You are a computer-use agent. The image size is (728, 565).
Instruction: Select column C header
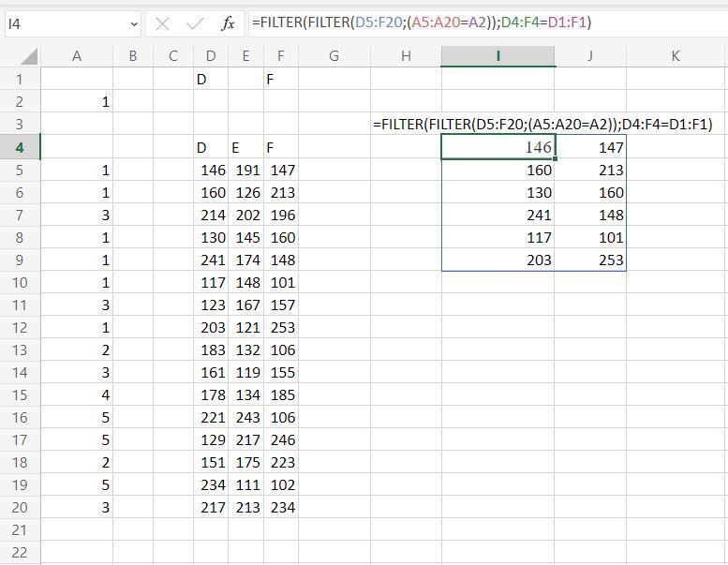coord(173,56)
